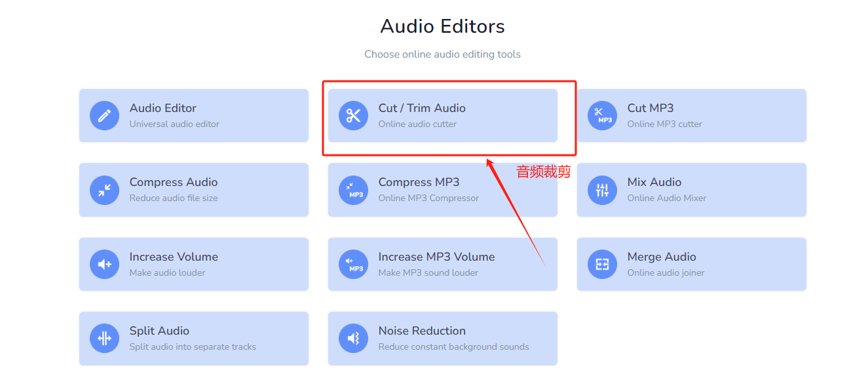This screenshot has height=391, width=868.
Task: Click the scissors icon for Cut / Trim Audio
Action: (353, 116)
